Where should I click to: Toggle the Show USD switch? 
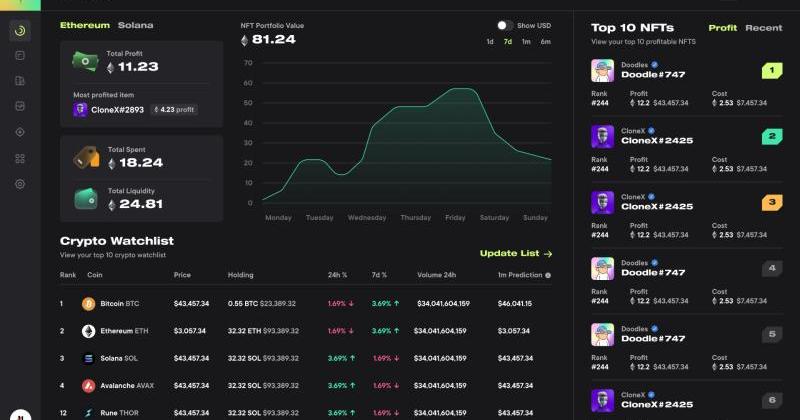[x=505, y=25]
